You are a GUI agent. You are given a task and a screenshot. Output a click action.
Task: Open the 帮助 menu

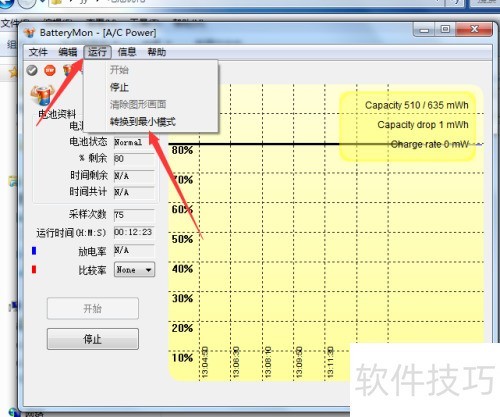[x=157, y=52]
